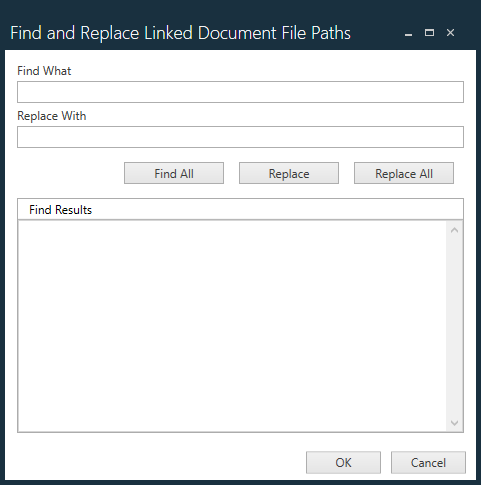Select the Find Results column header
Image resolution: width=481 pixels, height=486 pixels.
click(240, 210)
